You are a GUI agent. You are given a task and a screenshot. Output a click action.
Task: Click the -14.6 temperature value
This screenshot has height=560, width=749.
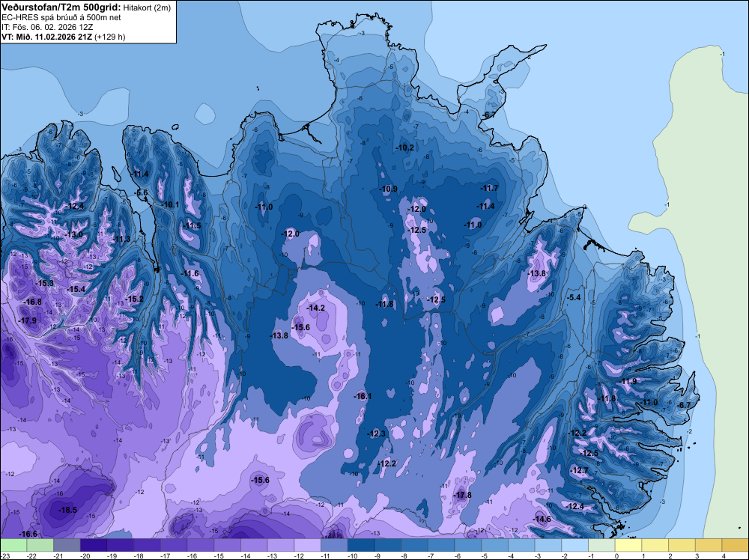(542, 519)
